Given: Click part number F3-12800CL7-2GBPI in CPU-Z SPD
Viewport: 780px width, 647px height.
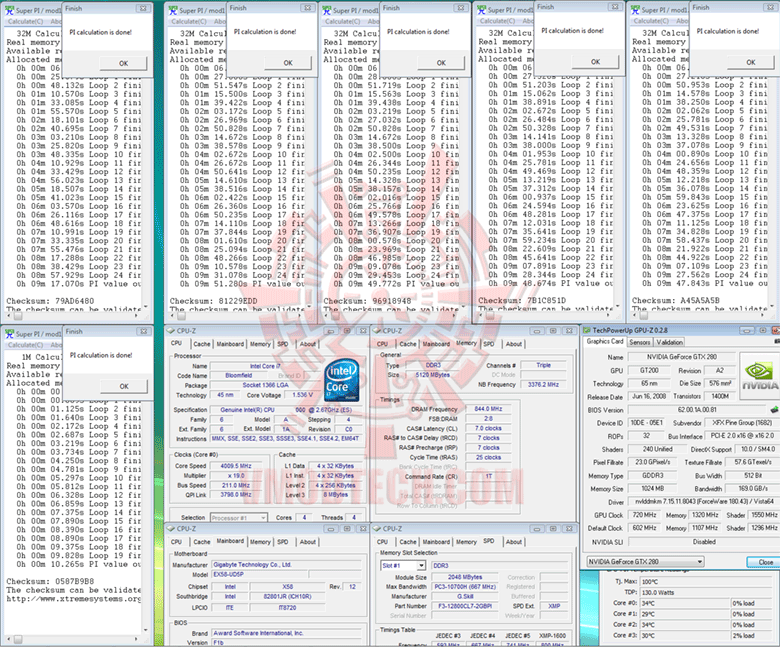Looking at the screenshot, I should point(465,606).
